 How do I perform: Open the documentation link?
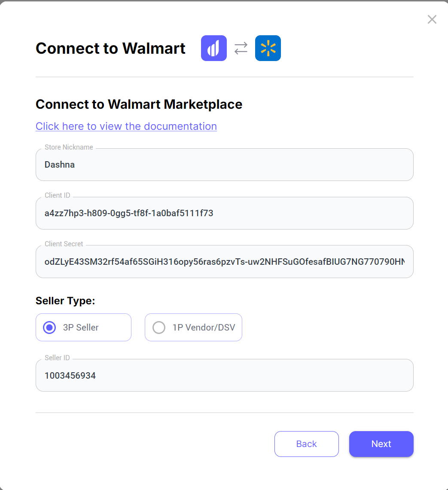tap(126, 126)
